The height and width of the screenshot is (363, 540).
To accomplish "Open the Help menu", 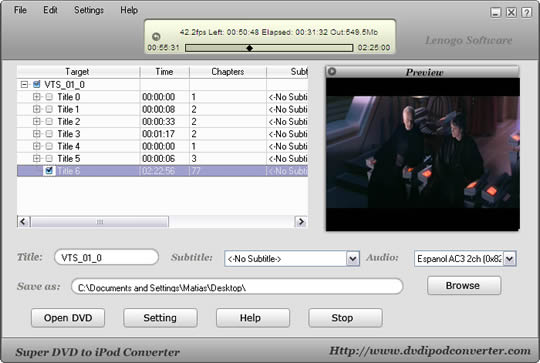I will (x=129, y=10).
